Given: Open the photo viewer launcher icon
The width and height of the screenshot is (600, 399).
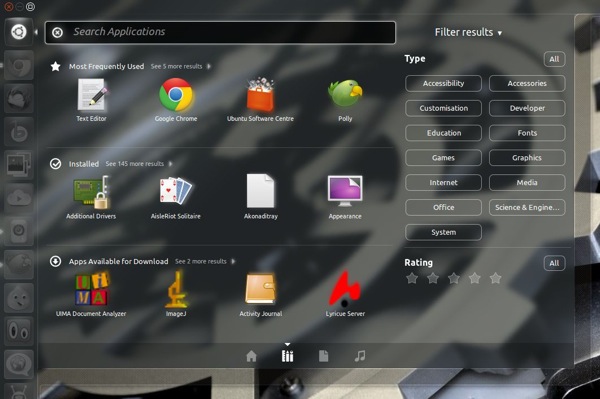Looking at the screenshot, I should point(19,165).
